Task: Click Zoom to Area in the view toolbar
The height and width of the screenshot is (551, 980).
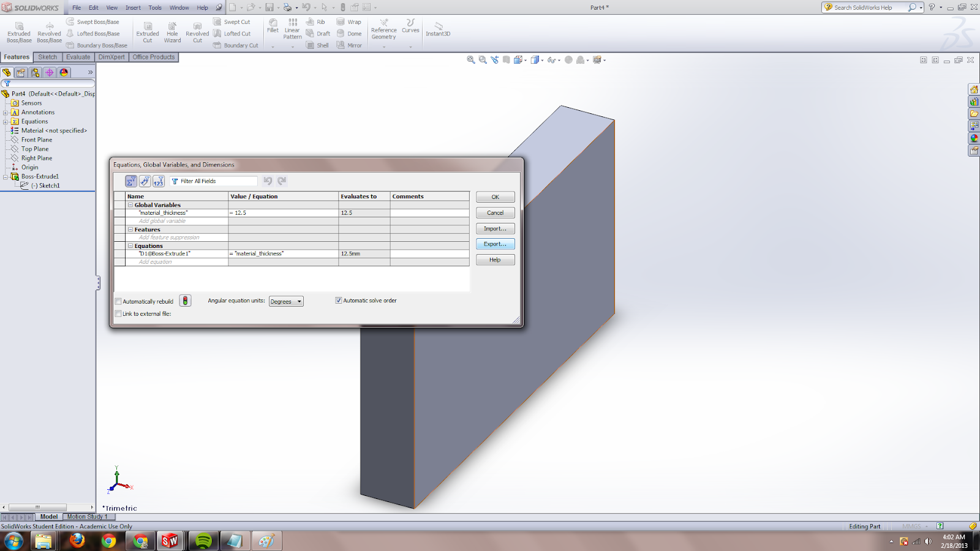Action: click(x=483, y=60)
